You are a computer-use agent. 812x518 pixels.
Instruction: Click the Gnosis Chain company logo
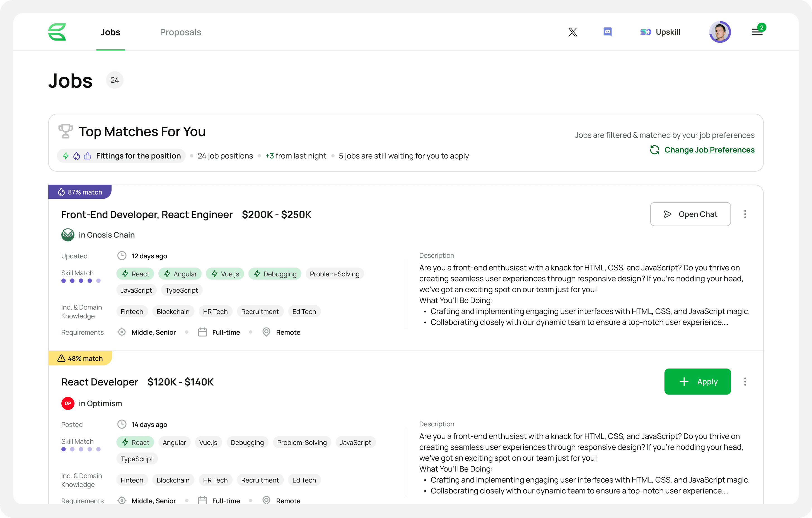pos(68,235)
